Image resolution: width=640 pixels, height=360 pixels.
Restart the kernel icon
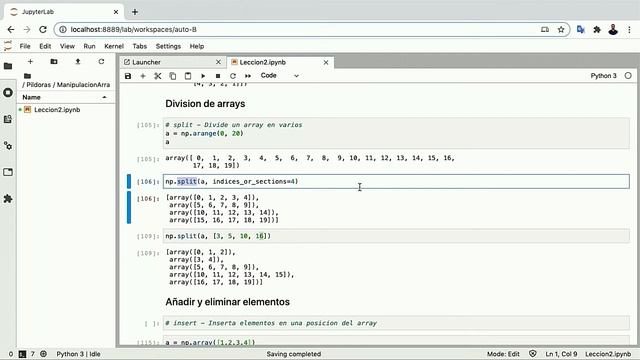click(x=233, y=76)
